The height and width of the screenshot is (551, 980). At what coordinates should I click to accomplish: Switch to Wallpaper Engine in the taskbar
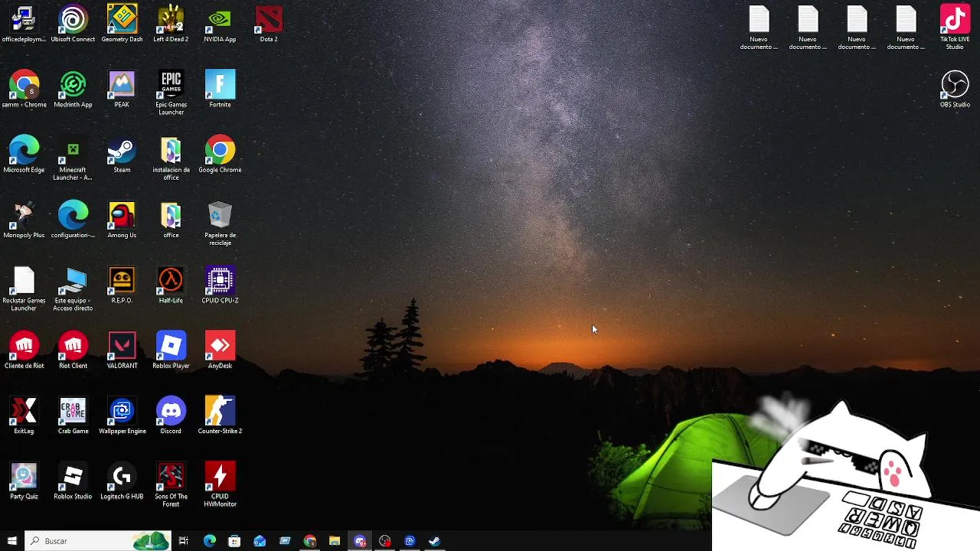(410, 541)
